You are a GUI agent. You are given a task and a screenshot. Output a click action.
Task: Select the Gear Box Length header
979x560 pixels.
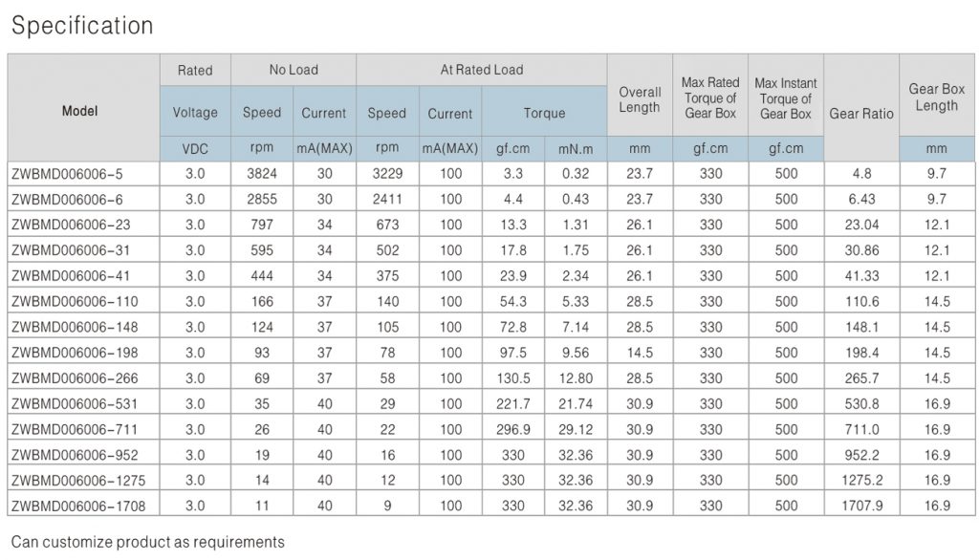(x=936, y=97)
